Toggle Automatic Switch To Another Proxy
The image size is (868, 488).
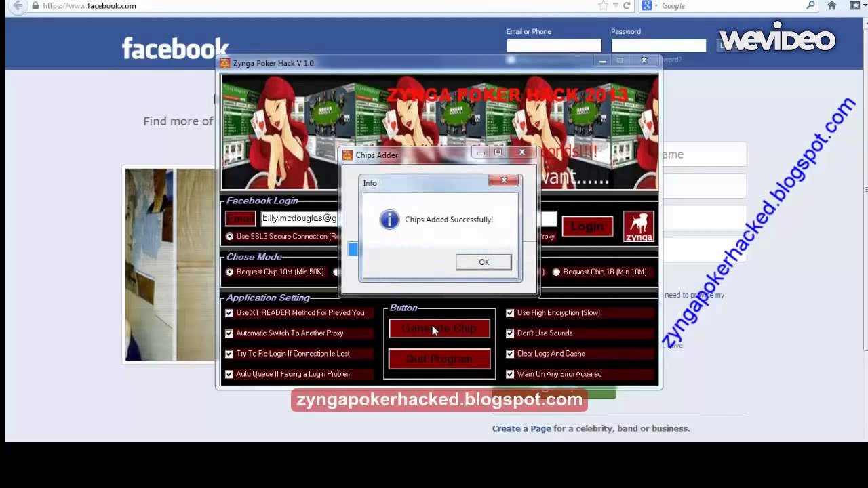coord(229,333)
